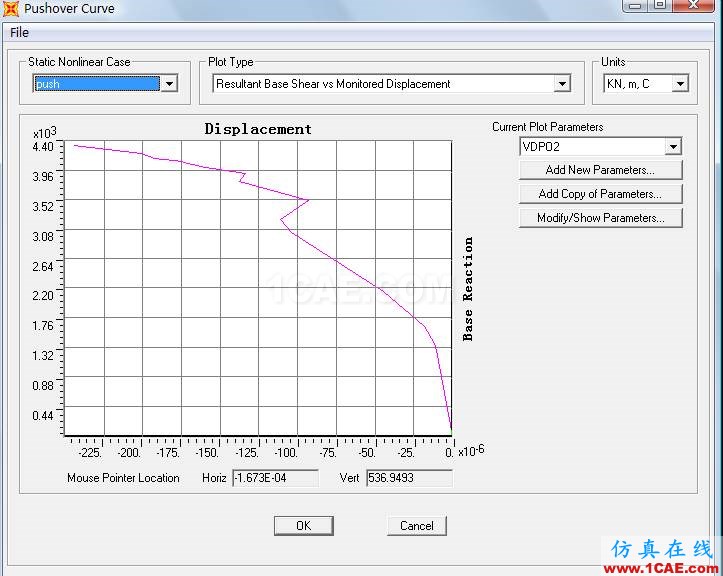723x576 pixels.
Task: Open the Plot Type dropdown arrow
Action: (x=562, y=84)
